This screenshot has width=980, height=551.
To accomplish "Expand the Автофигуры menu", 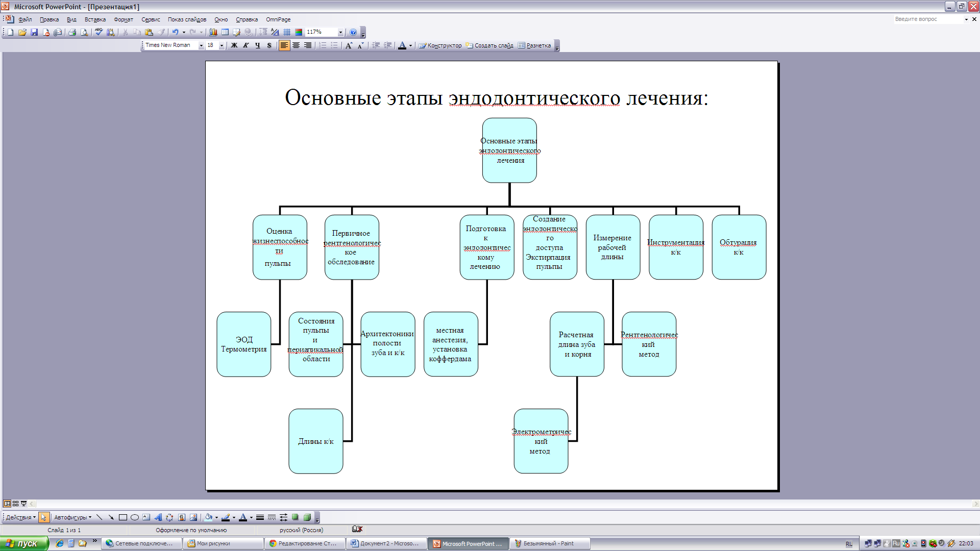I will [x=73, y=517].
